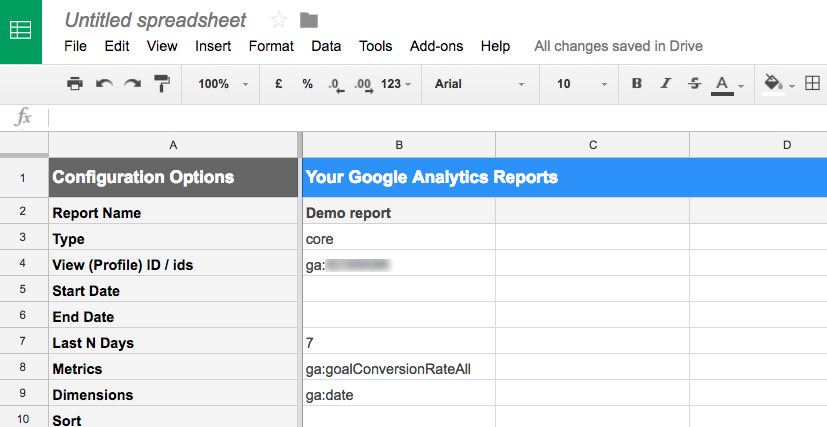Select row 7 header

click(24, 341)
